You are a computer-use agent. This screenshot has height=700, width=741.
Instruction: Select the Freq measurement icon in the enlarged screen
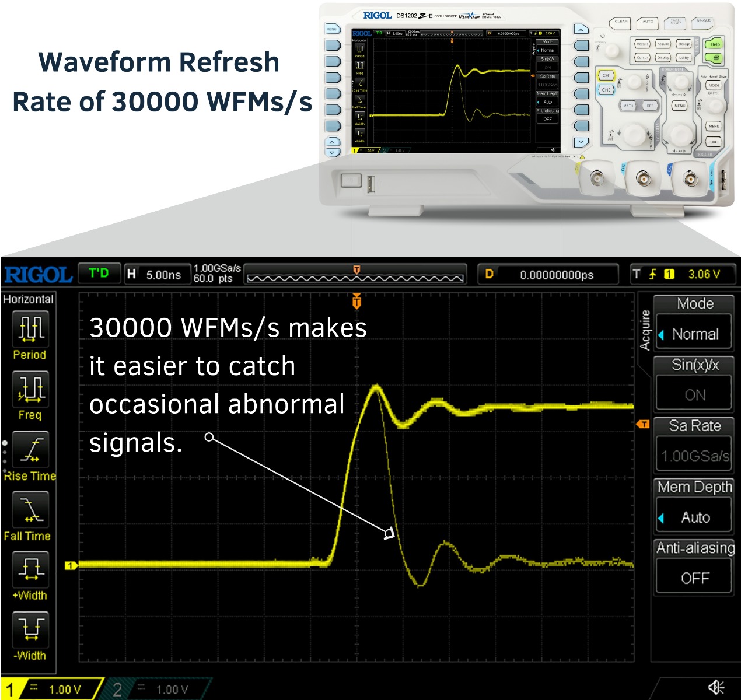pyautogui.click(x=32, y=389)
